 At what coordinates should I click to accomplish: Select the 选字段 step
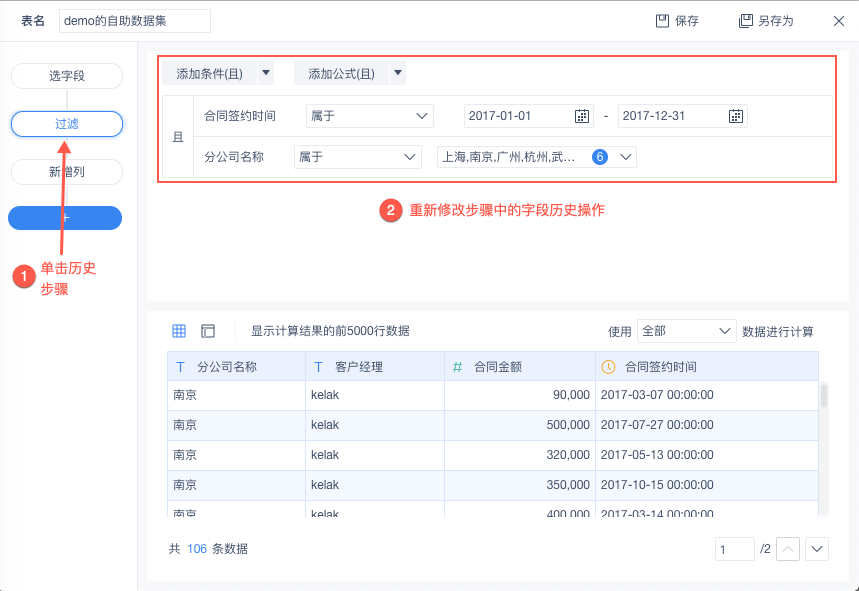click(x=66, y=76)
